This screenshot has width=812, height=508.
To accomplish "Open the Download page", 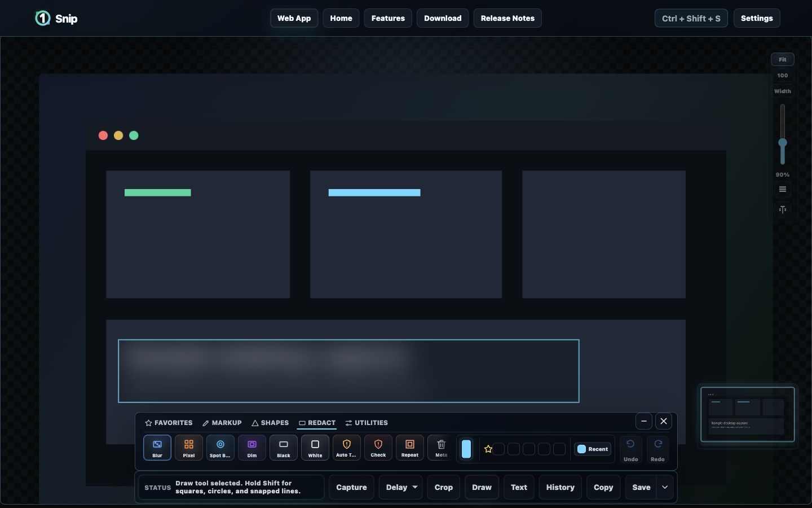I will pyautogui.click(x=443, y=18).
